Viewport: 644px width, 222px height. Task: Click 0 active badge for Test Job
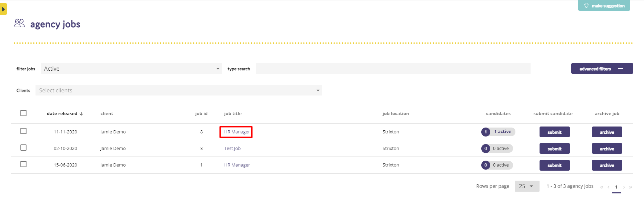click(497, 149)
